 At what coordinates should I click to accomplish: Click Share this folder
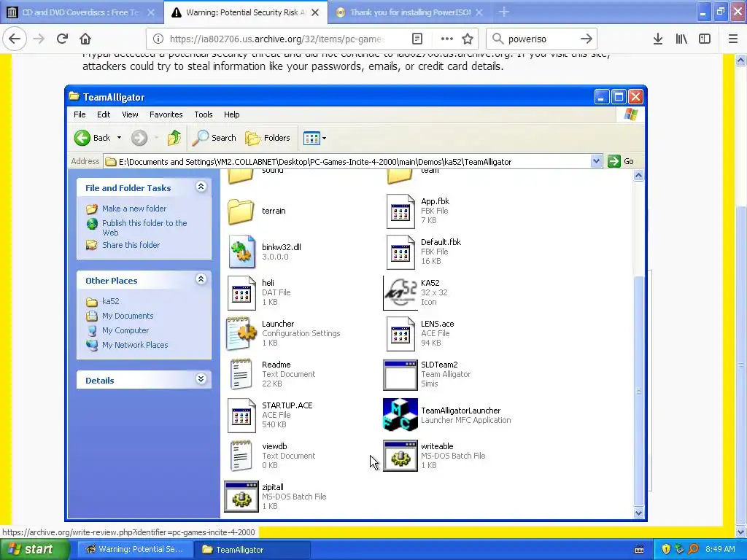(x=131, y=245)
